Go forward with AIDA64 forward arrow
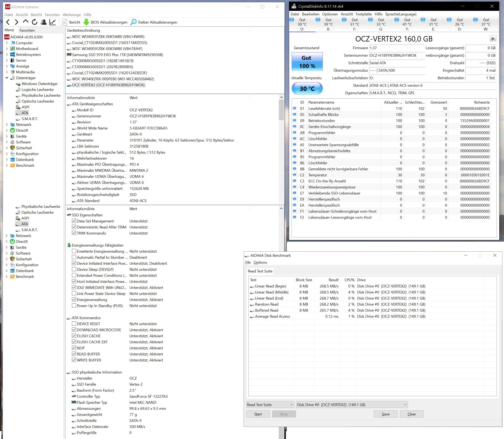 tap(16, 22)
